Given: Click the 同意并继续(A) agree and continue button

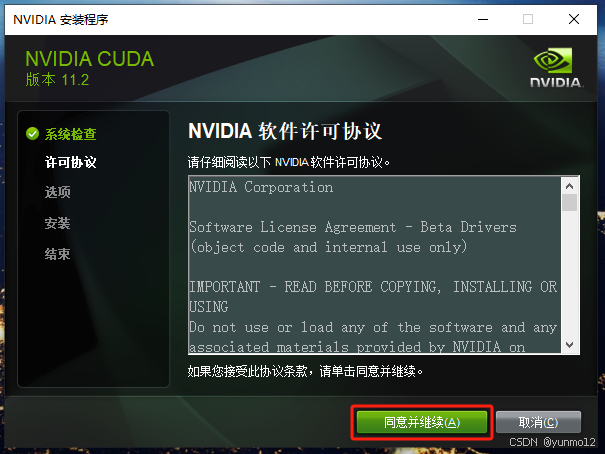Looking at the screenshot, I should click(422, 422).
